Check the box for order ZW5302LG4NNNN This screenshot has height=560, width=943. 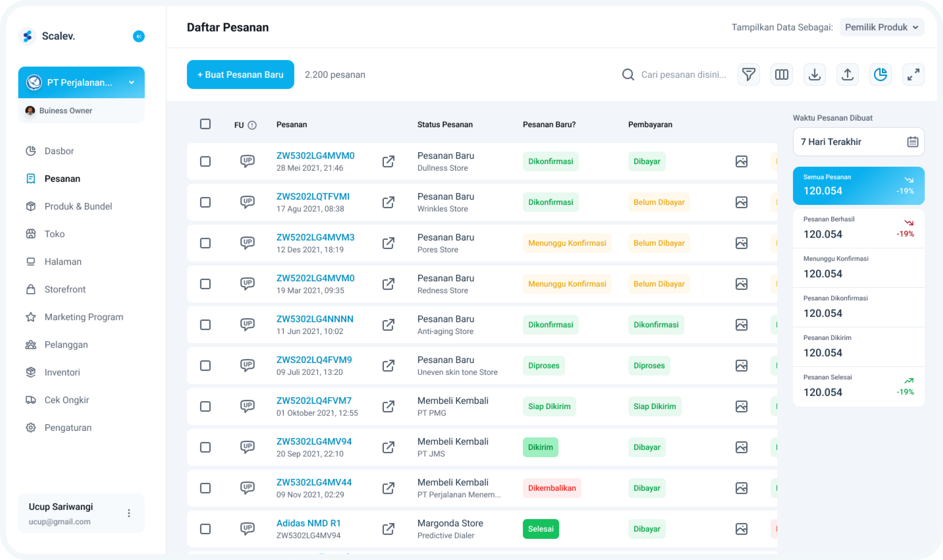(x=205, y=325)
